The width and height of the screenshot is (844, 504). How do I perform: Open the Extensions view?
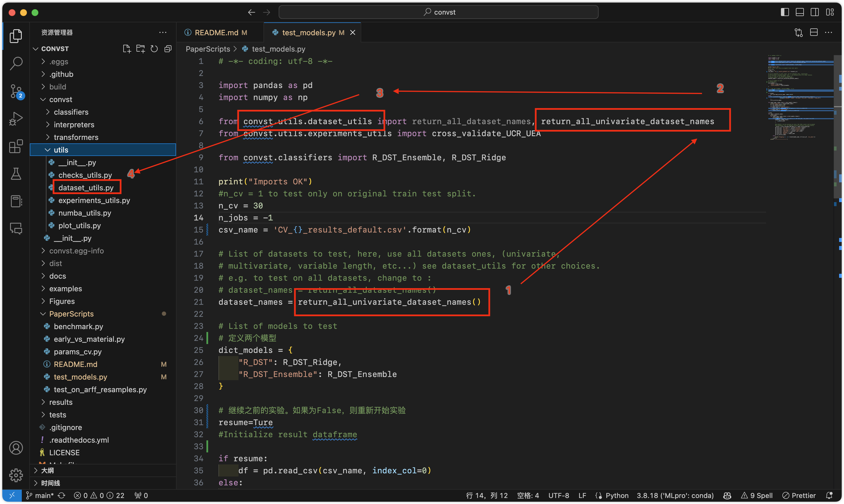pos(15,146)
